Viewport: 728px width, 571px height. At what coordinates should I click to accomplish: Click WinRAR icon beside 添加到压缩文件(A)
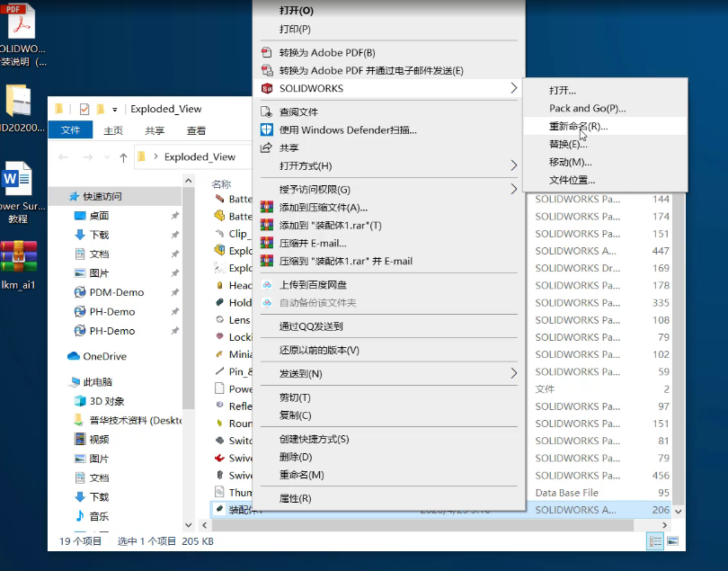267,207
